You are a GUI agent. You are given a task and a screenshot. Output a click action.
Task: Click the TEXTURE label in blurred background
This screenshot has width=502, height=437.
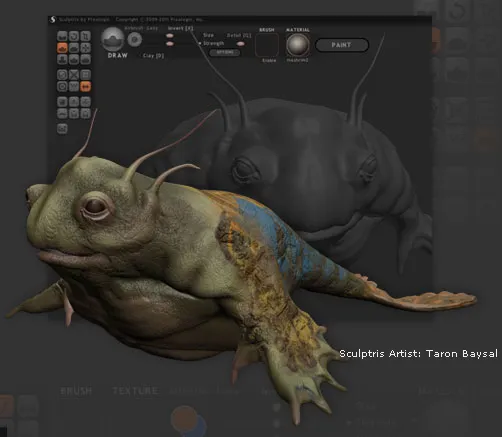point(135,391)
